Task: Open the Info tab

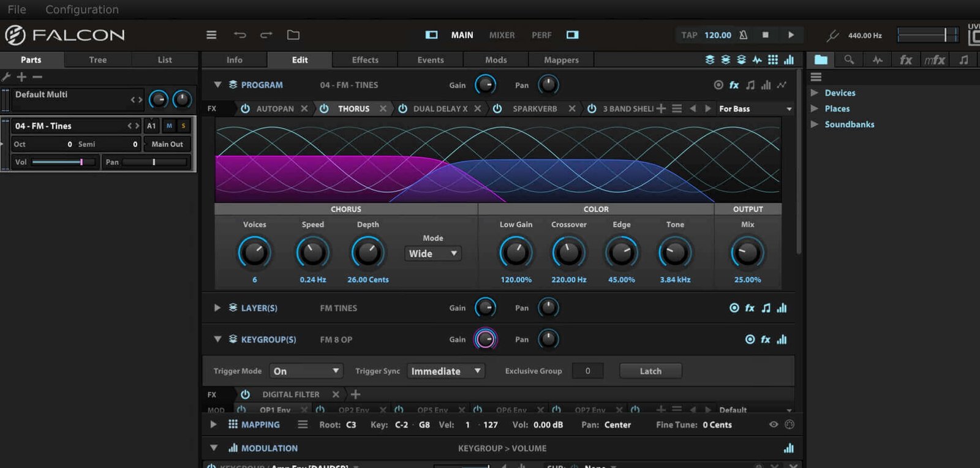Action: (235, 59)
